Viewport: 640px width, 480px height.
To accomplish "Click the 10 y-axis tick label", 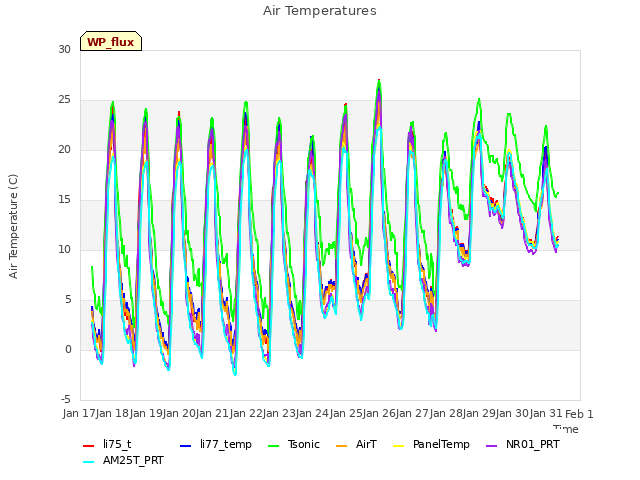I will point(64,249).
